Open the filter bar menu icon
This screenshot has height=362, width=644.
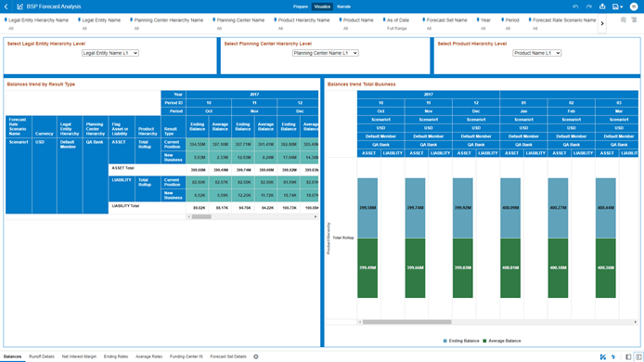click(634, 19)
